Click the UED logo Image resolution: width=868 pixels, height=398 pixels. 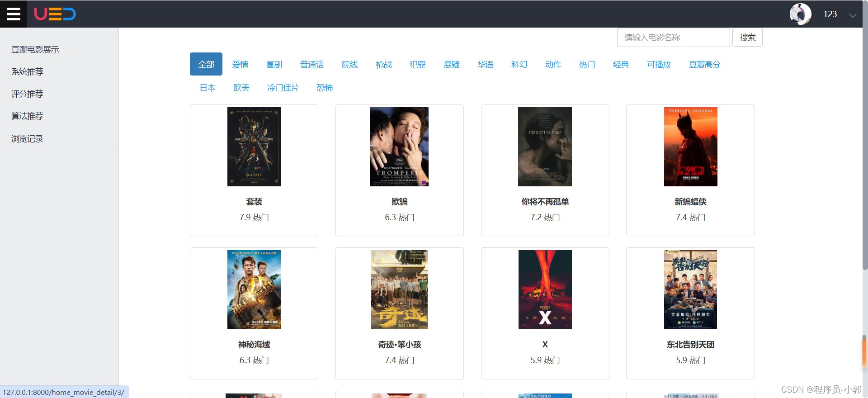(55, 14)
